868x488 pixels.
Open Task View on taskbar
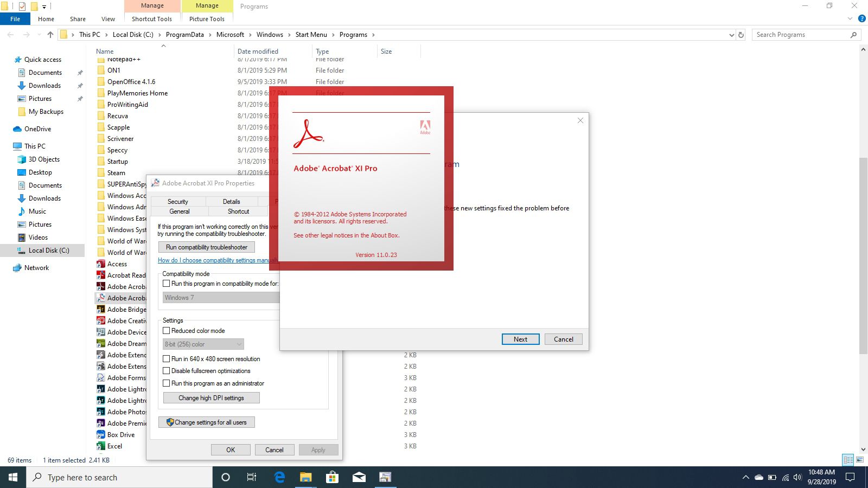(x=252, y=477)
